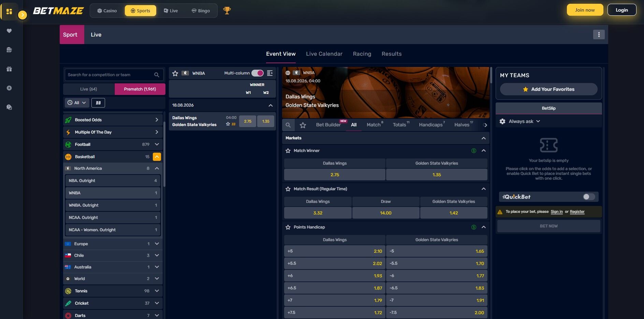Viewport: 644px width, 319px height.
Task: Open the chat support icon in sidebar
Action: 9,107
